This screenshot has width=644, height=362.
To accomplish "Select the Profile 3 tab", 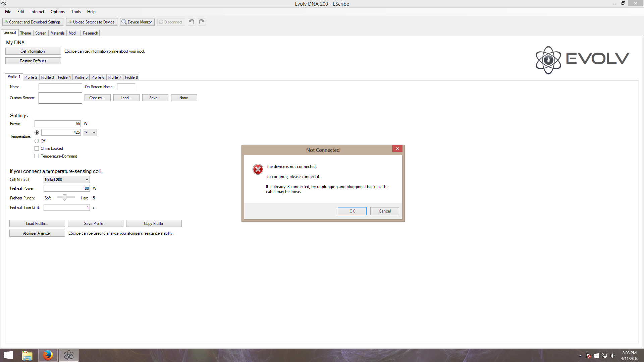I will pyautogui.click(x=47, y=77).
